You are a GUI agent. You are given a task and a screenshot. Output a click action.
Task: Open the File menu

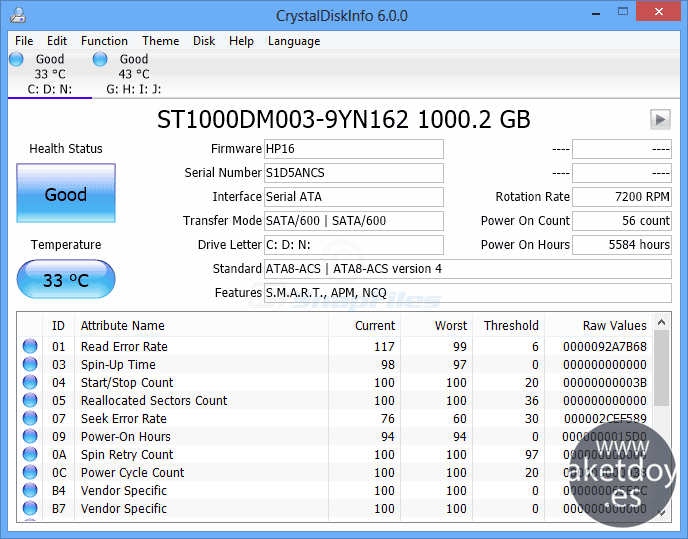pos(24,41)
